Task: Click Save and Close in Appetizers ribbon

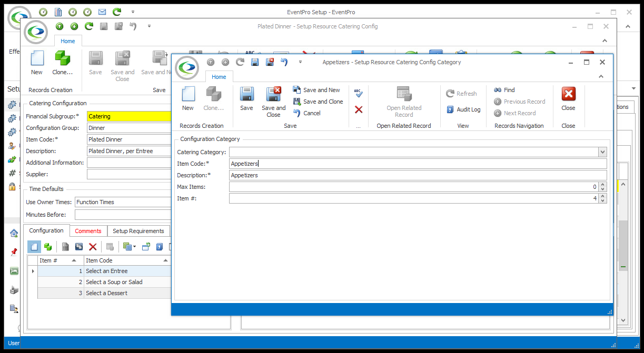Action: tap(273, 102)
